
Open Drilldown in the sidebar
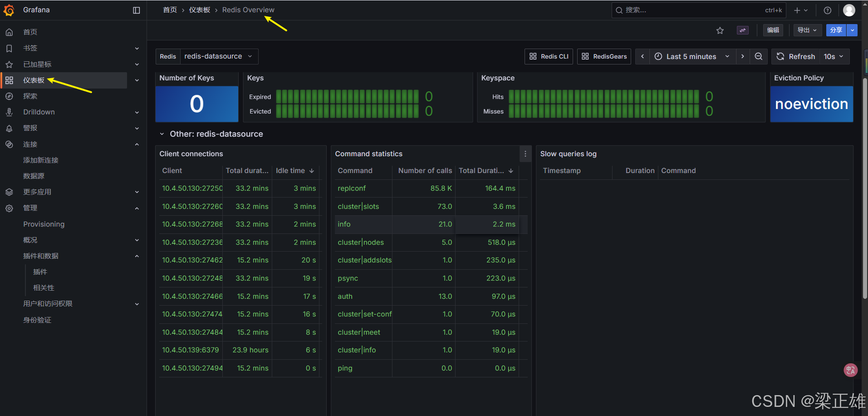click(39, 112)
